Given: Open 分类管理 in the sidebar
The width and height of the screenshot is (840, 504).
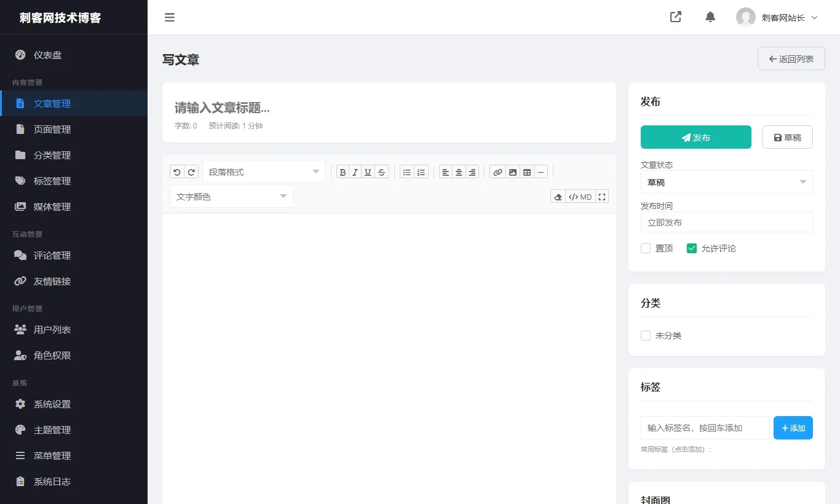Looking at the screenshot, I should (74, 155).
